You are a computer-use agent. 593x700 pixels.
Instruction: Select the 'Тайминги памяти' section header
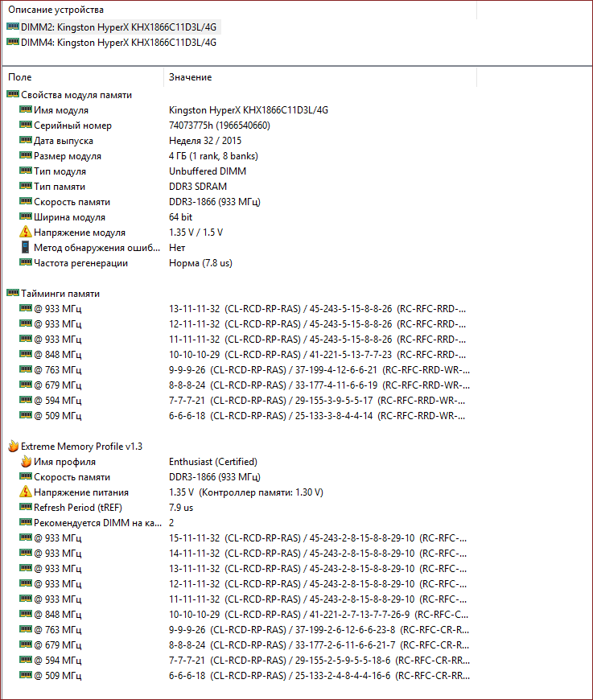[60, 294]
